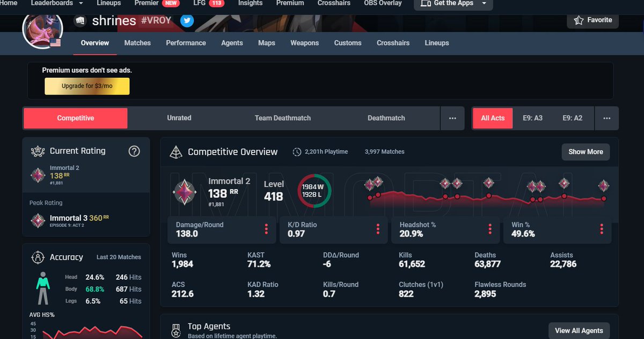Viewport: 644px width, 339px height.
Task: Click the devices icon in Get the Apps
Action: tap(426, 3)
